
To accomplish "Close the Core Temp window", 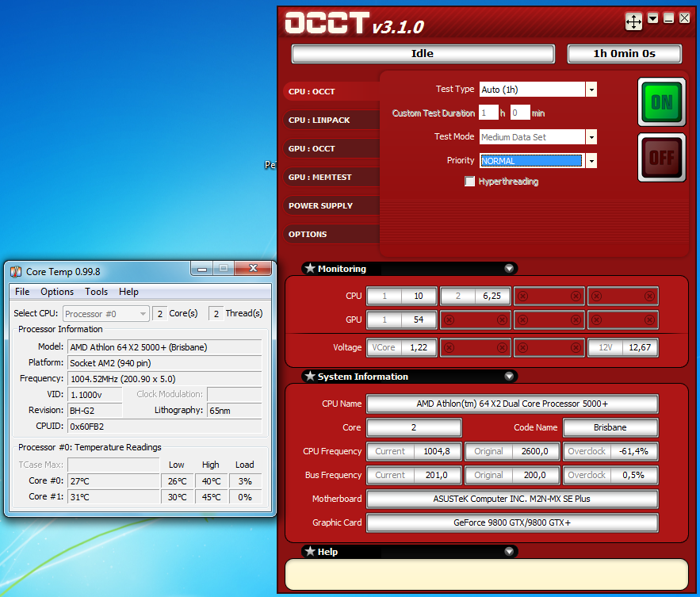I will (253, 268).
